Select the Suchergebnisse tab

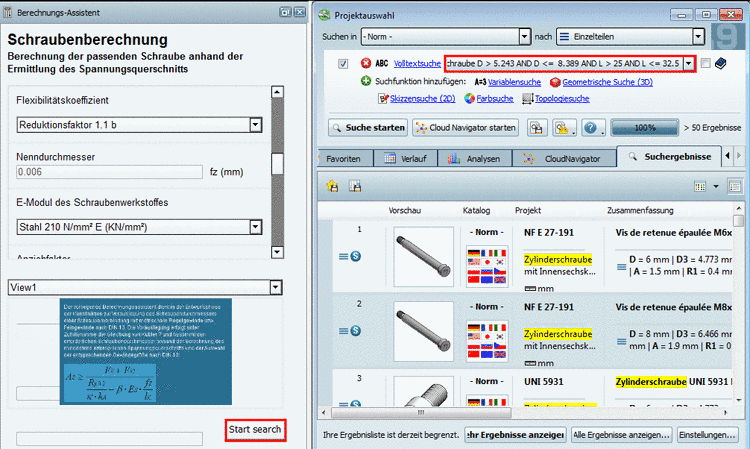669,157
